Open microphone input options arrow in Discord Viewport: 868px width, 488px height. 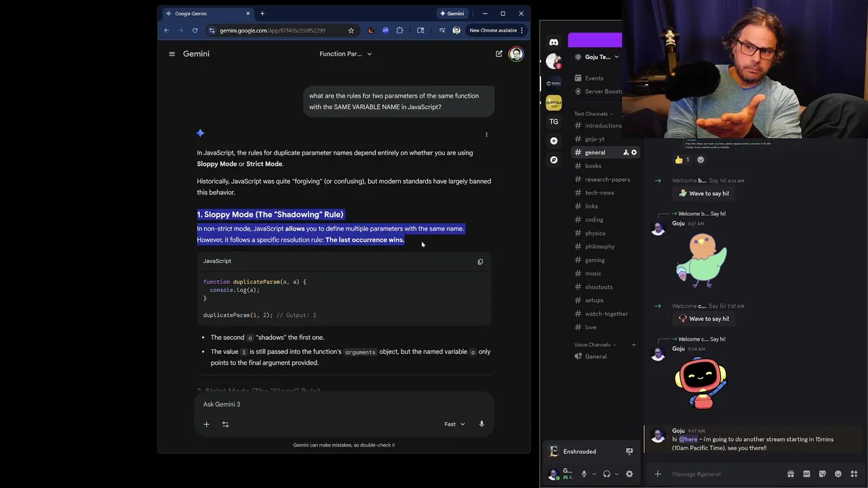point(594,474)
